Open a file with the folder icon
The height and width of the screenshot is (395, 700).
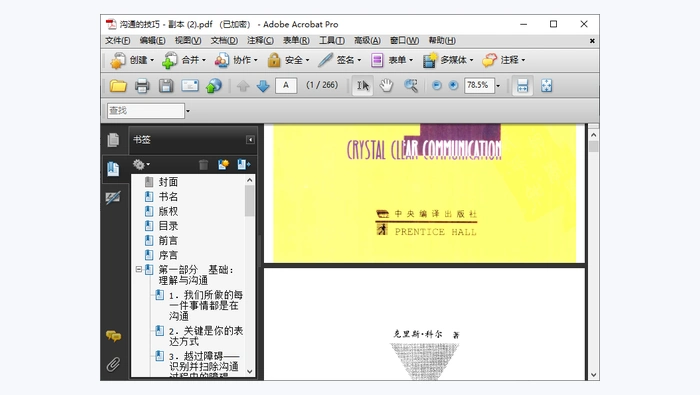[x=118, y=85]
